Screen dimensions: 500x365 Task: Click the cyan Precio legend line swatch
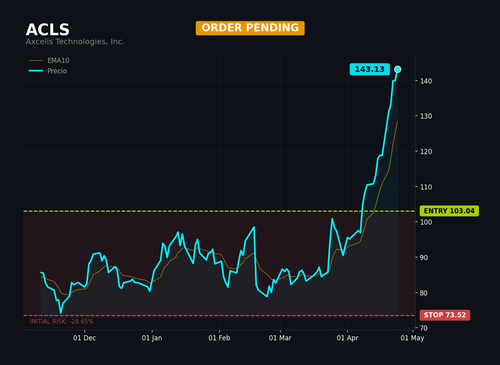coord(36,71)
